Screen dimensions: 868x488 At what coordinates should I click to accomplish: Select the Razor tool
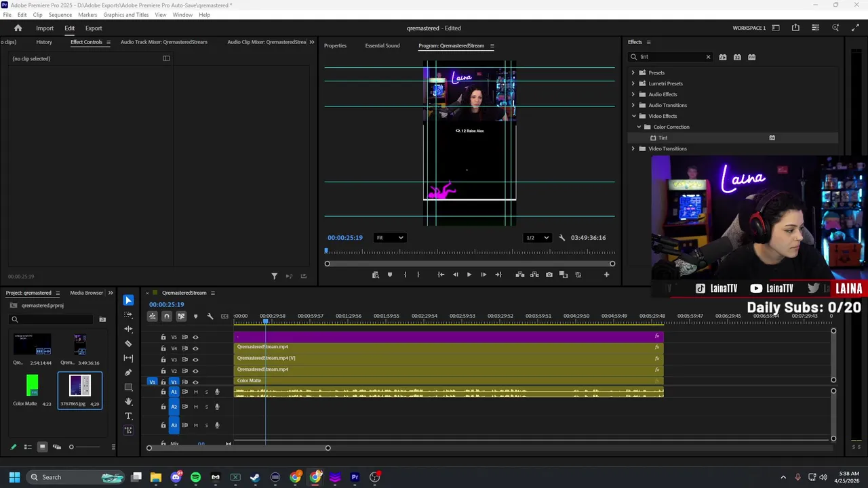point(128,344)
